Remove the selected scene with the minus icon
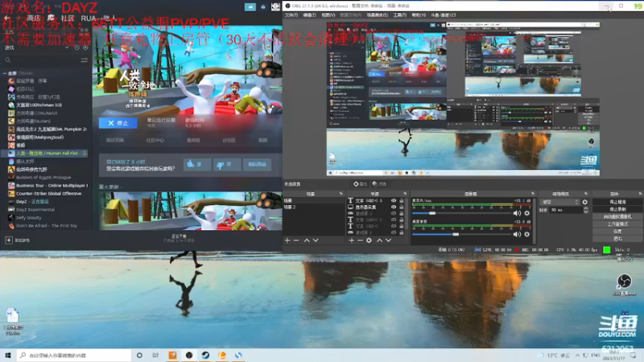The image size is (644, 362). click(x=296, y=241)
